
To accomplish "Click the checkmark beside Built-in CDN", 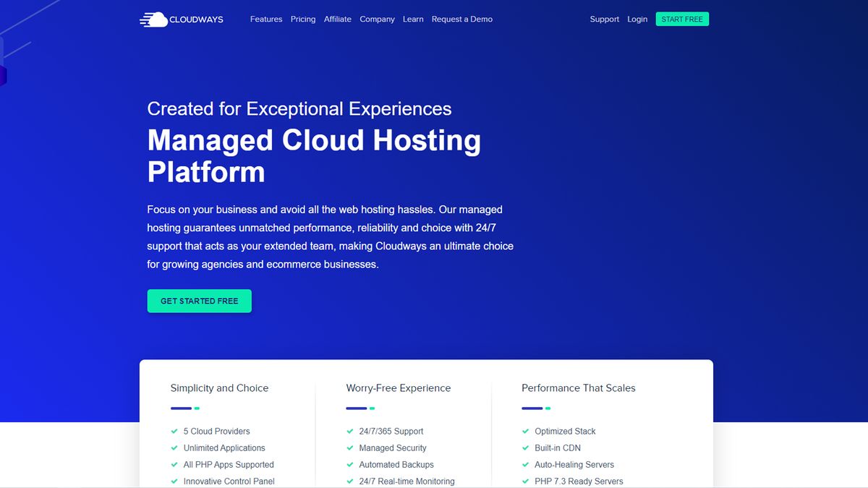I will pos(526,448).
